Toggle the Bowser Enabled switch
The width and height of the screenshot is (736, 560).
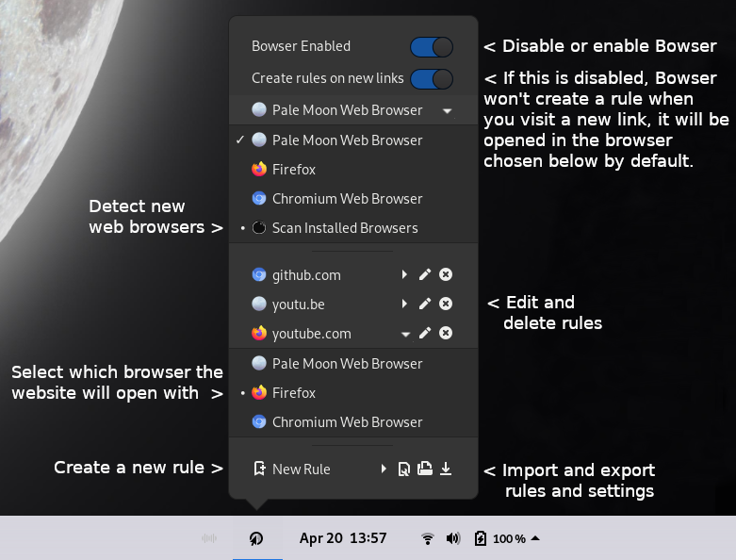(432, 47)
